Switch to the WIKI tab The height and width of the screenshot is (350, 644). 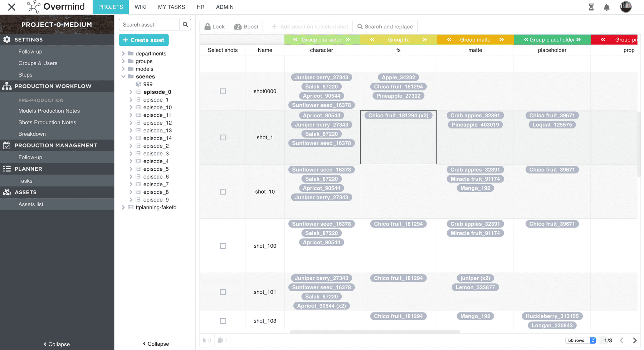coord(140,7)
